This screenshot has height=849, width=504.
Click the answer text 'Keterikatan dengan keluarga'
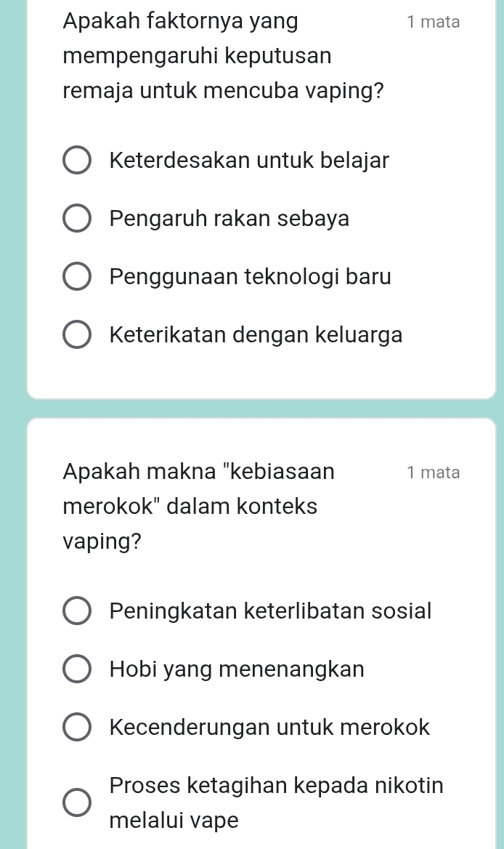[x=256, y=335]
